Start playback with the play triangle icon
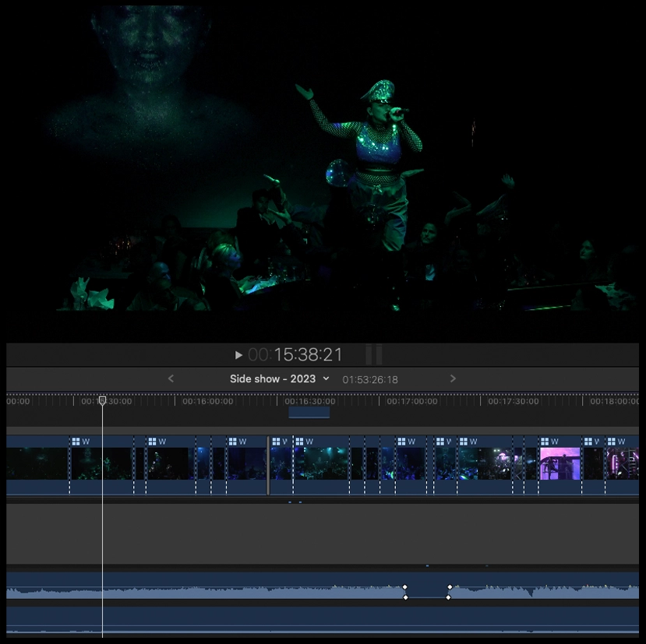Viewport: 646px width, 644px height. (238, 355)
